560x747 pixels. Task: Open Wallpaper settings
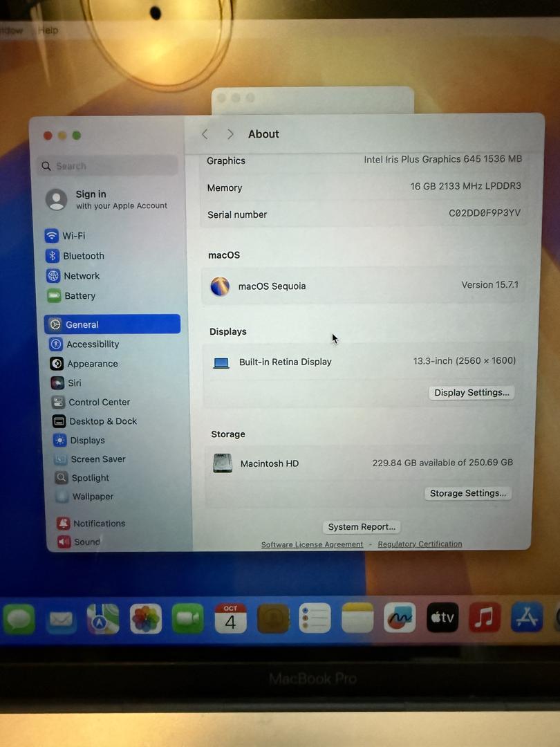tap(85, 497)
